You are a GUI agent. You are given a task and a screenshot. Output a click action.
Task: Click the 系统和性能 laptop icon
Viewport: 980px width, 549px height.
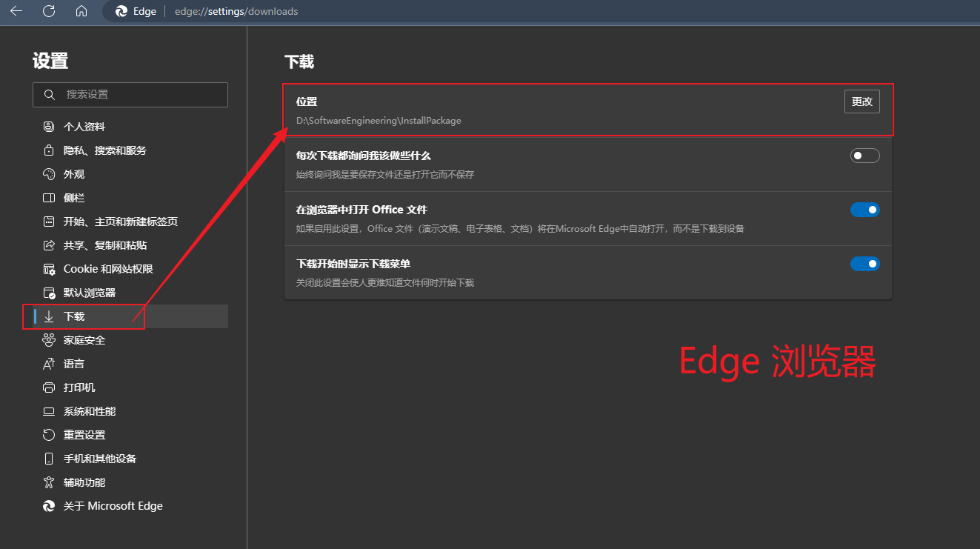[x=49, y=411]
